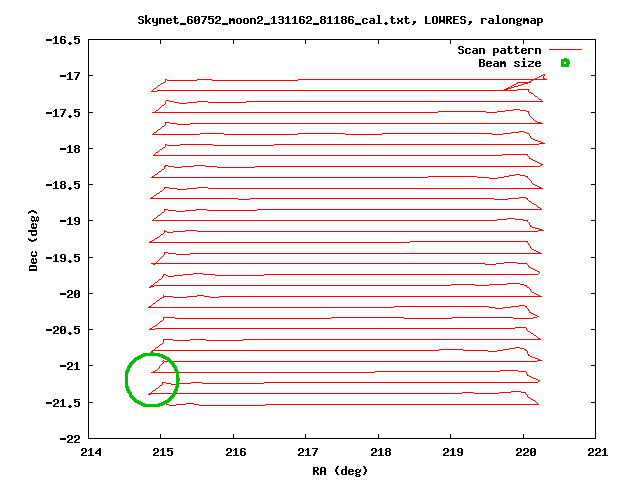Screen dimensions: 640x480
Task: Click the x-axis tick label 215
Action: tap(163, 452)
